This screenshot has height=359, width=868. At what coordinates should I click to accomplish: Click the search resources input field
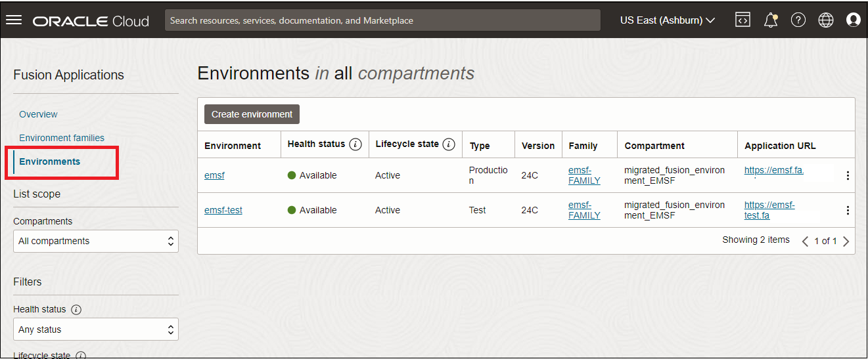tap(382, 20)
